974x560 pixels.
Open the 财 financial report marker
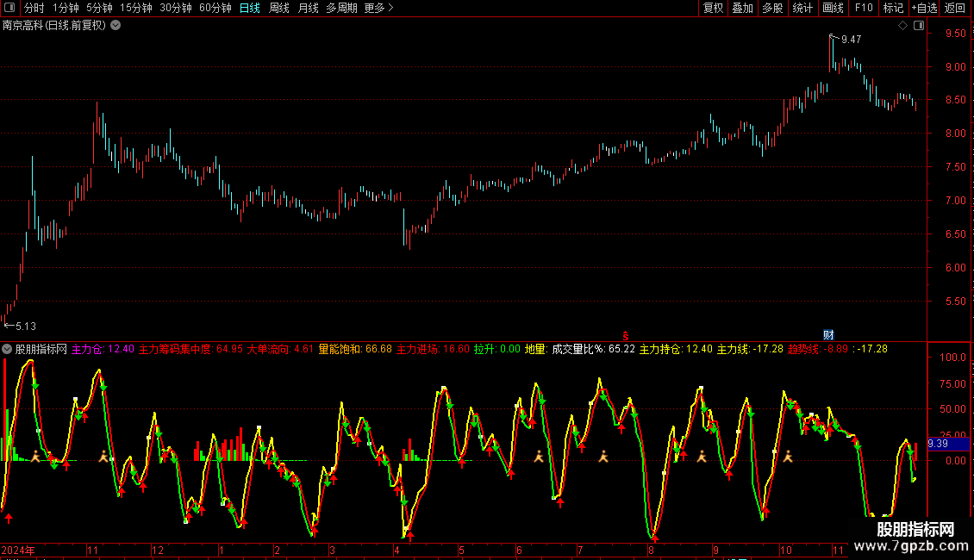tap(828, 335)
